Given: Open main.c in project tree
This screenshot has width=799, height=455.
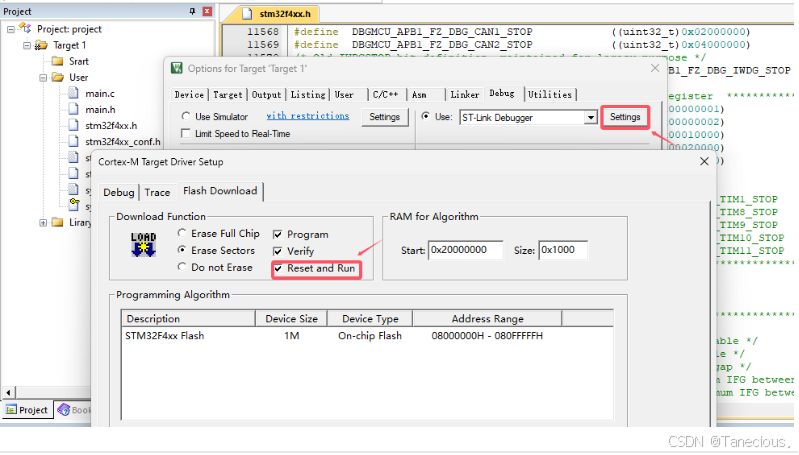Looking at the screenshot, I should point(100,93).
